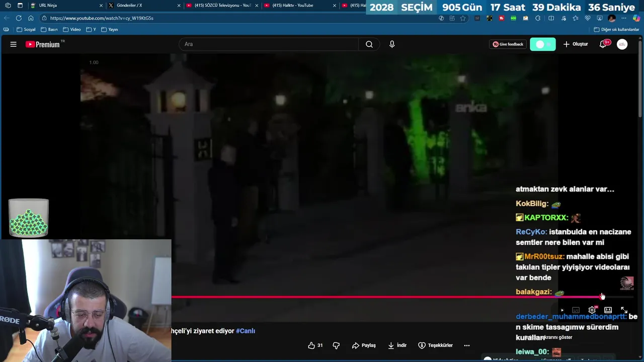Click the Teşekkürler thanks button
Viewport: 644px width, 362px height.
(435, 345)
